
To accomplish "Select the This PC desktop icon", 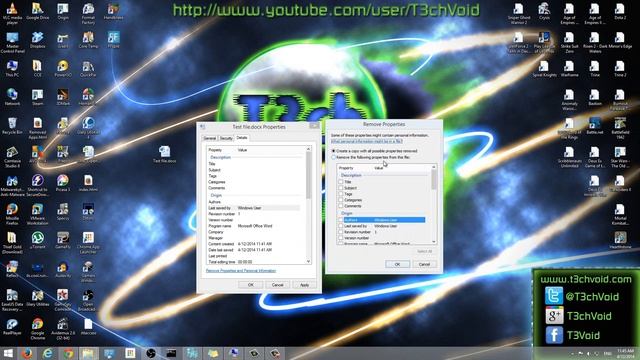I will click(x=12, y=69).
